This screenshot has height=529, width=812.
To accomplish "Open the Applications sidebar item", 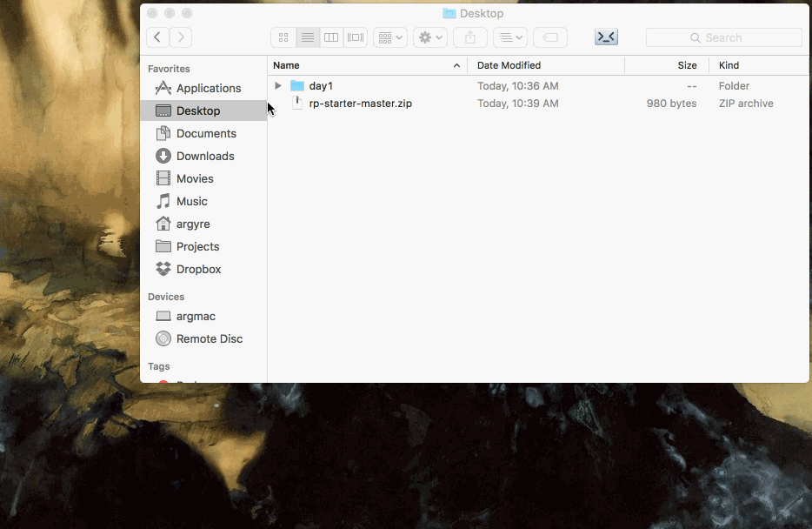I will click(209, 88).
